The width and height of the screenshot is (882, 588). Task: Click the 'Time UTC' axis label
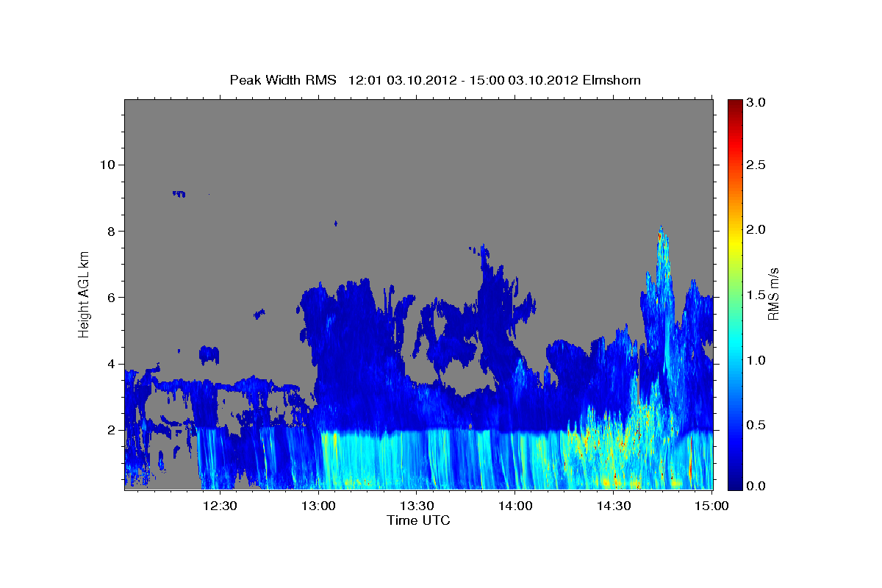[x=418, y=520]
